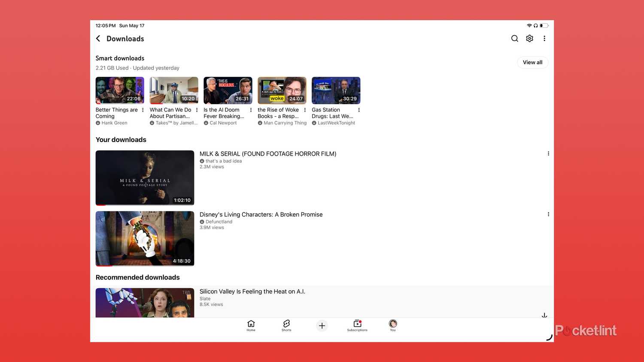
Task: Tap the plus create button
Action: 322,326
